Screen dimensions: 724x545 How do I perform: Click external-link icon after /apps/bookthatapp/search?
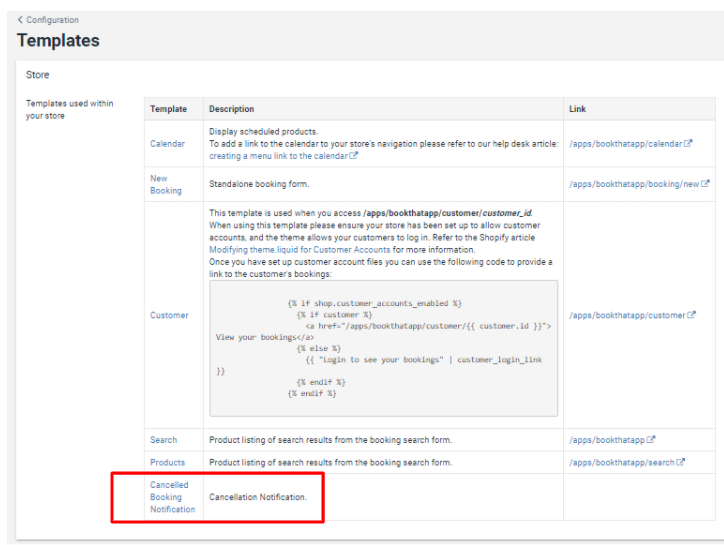681,463
